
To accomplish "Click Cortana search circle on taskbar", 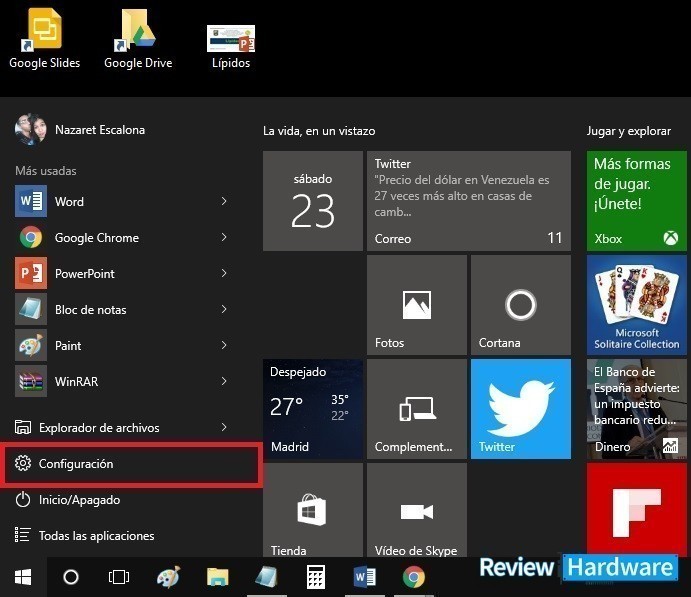I will pyautogui.click(x=71, y=577).
